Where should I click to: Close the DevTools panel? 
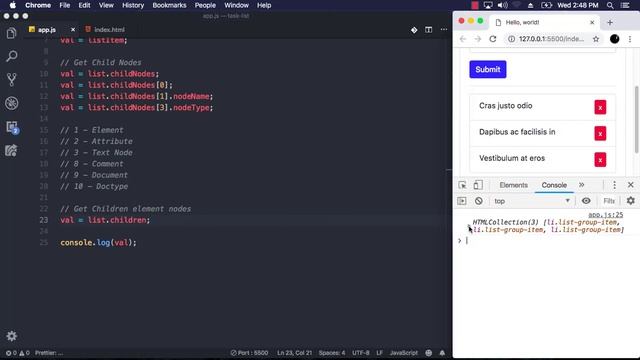click(x=631, y=185)
